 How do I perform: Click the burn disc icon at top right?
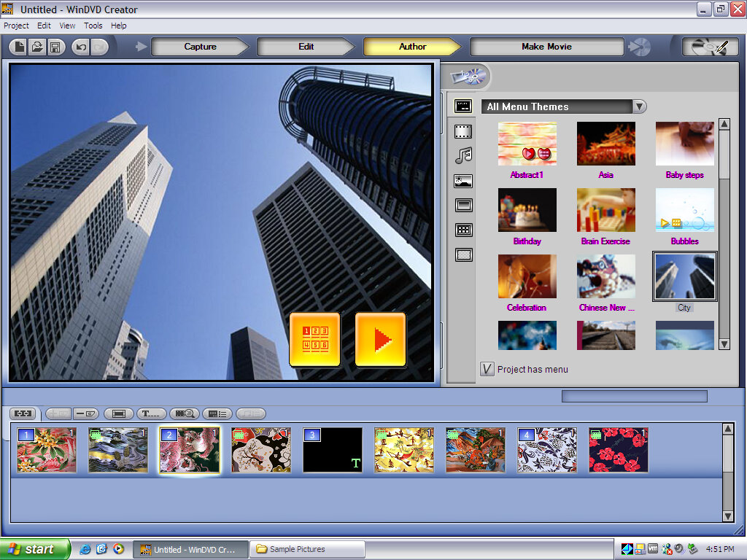(x=705, y=47)
